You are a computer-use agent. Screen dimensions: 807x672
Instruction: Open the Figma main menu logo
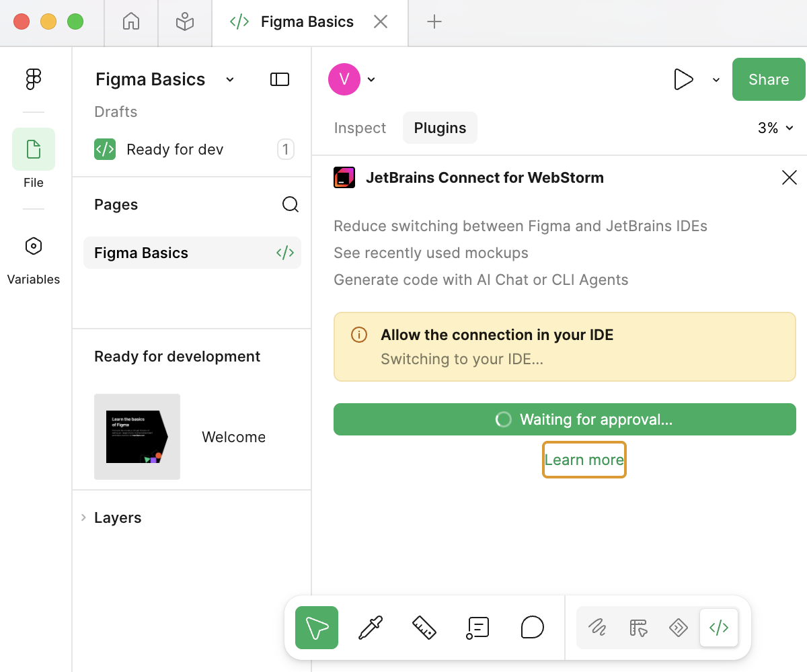point(34,79)
